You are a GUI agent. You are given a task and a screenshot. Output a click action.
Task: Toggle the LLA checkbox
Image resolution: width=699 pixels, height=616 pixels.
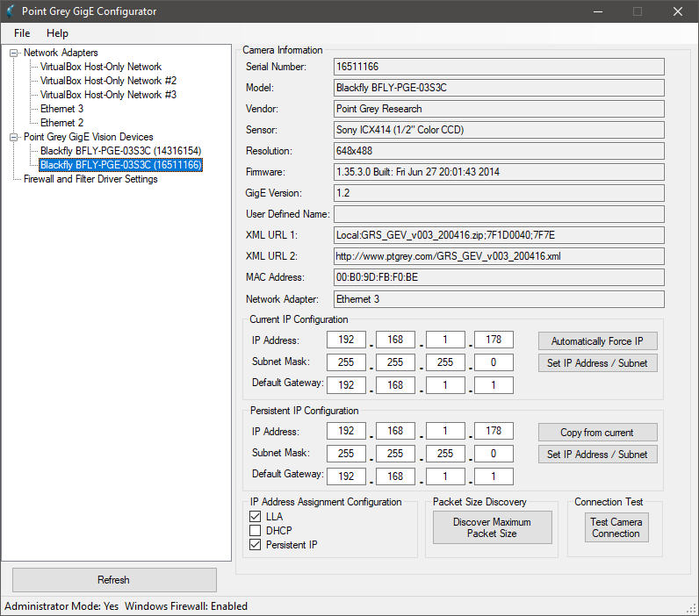coord(255,517)
